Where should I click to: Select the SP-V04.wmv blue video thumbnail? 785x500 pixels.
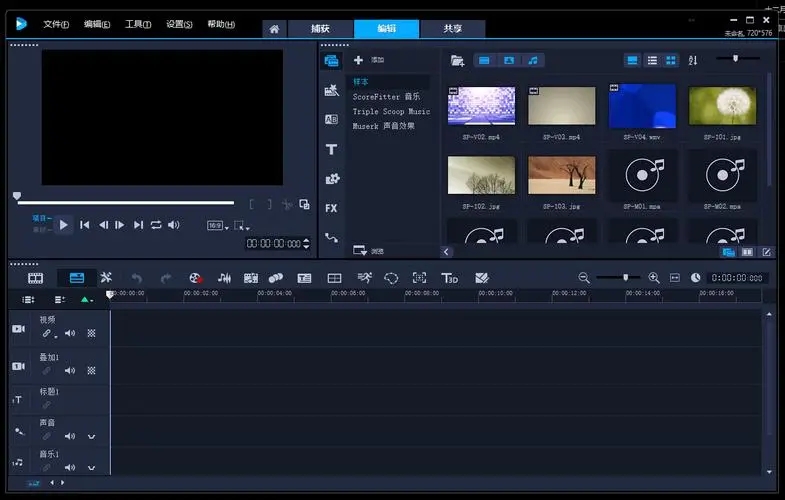642,106
